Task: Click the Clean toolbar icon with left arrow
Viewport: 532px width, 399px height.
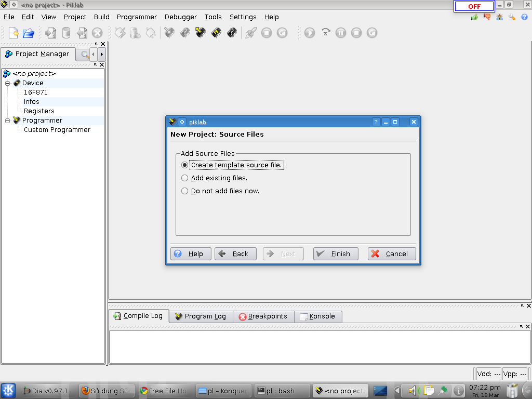Action: (x=82, y=33)
